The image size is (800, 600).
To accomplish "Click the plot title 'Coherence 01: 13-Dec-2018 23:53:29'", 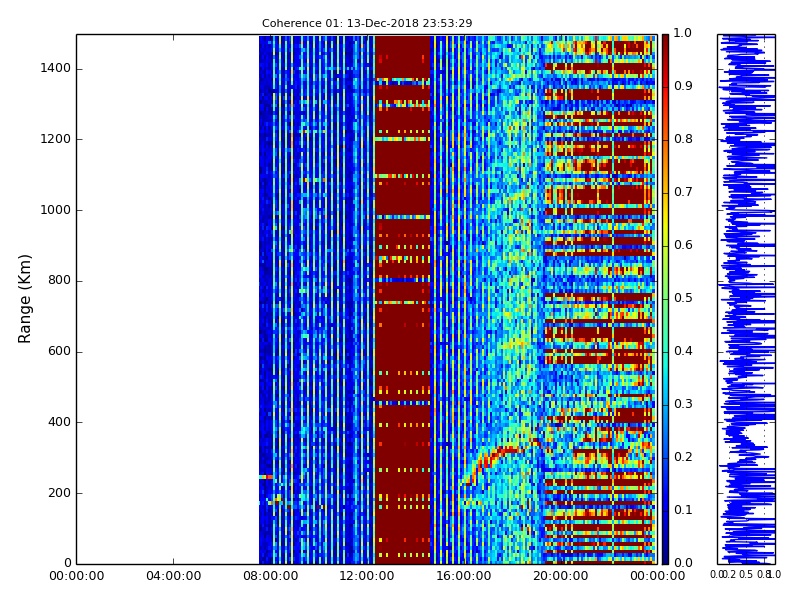I will [367, 23].
